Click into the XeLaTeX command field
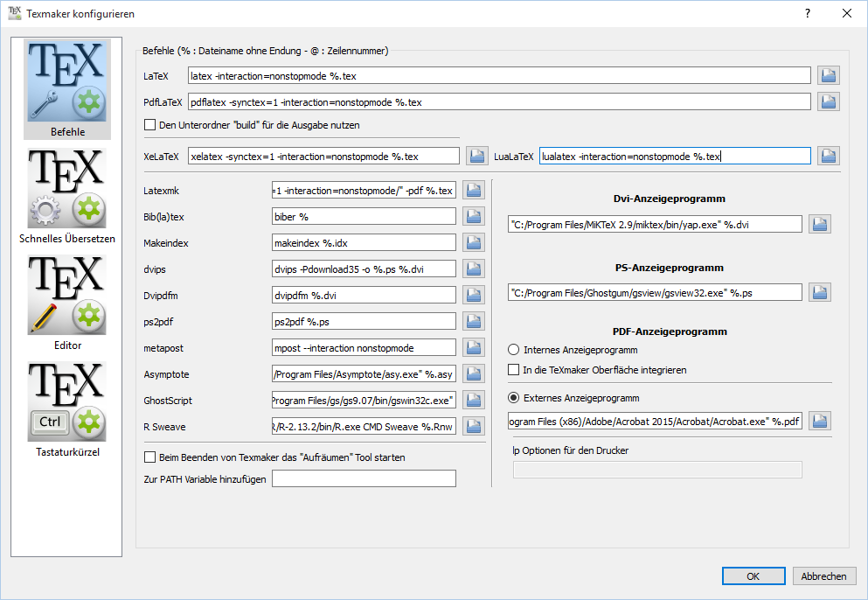 (x=323, y=157)
